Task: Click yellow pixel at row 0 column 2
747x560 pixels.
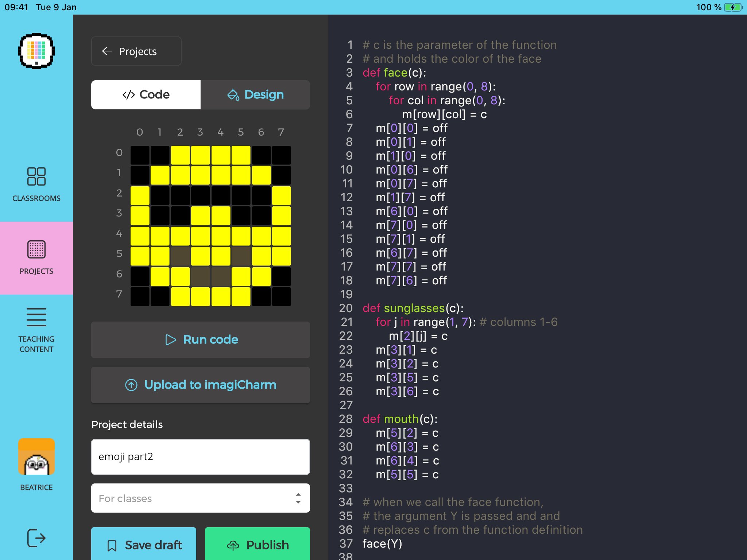Action: pyautogui.click(x=180, y=155)
